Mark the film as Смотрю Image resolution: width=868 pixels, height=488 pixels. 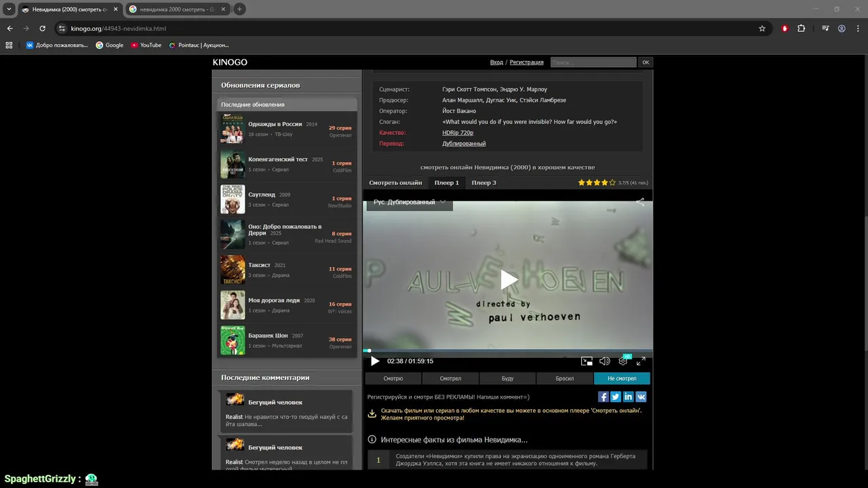393,379
